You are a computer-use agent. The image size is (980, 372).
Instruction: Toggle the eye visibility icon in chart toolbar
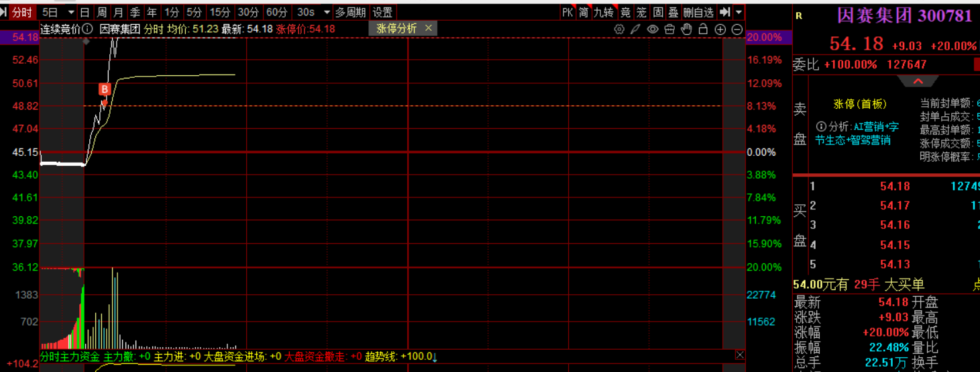[x=652, y=29]
